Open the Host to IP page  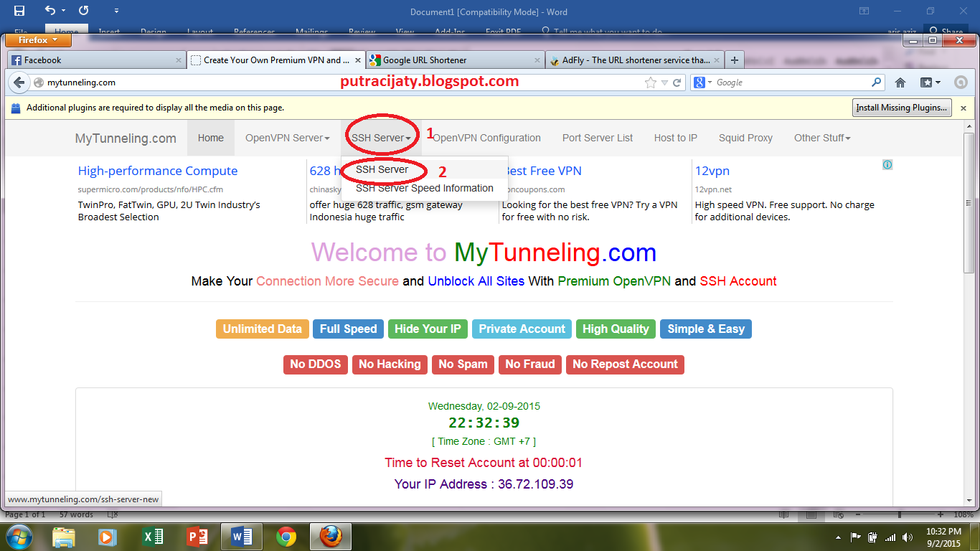click(x=676, y=138)
